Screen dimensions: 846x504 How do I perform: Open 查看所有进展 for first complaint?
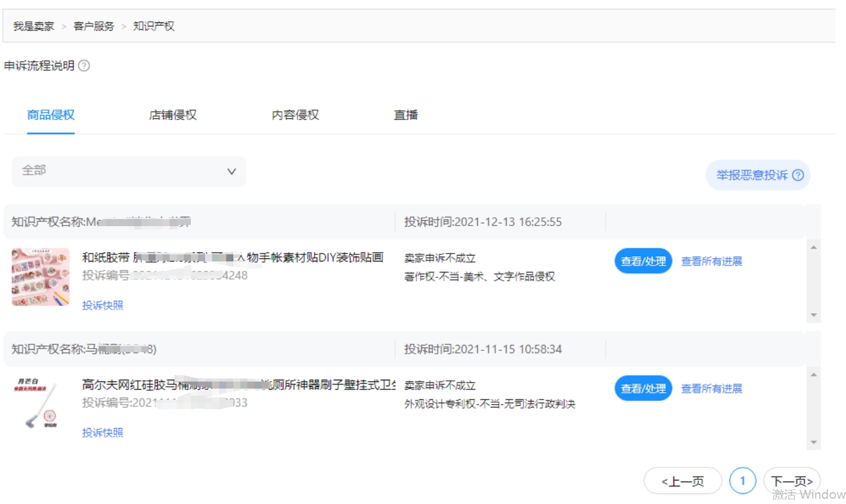(x=711, y=261)
